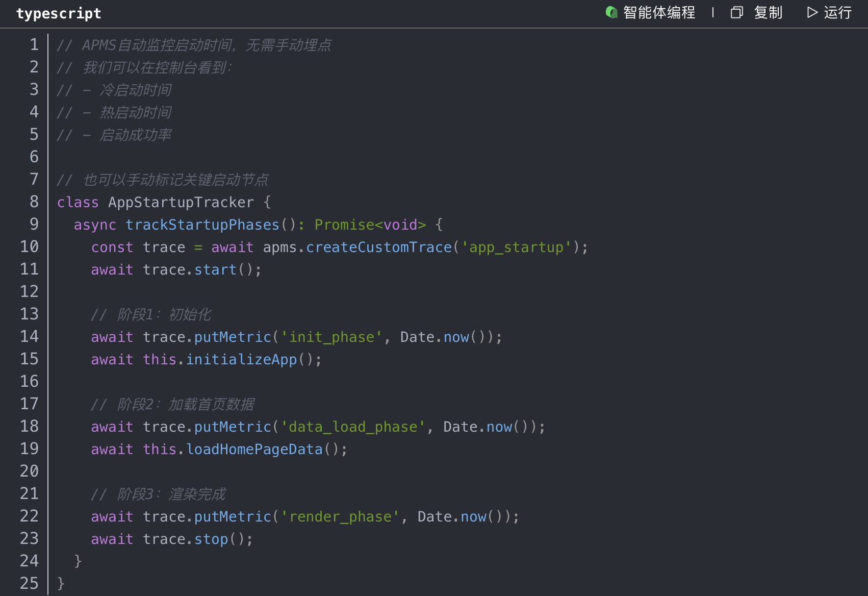Click the 'init_phase' string literal
The image size is (868, 596).
click(x=331, y=337)
